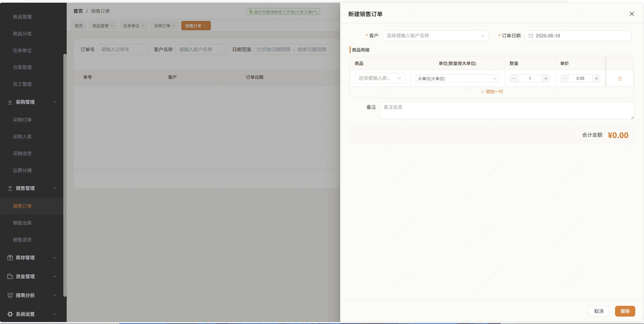Switch to the 首页 page tab
This screenshot has height=324, width=644.
[x=79, y=26]
